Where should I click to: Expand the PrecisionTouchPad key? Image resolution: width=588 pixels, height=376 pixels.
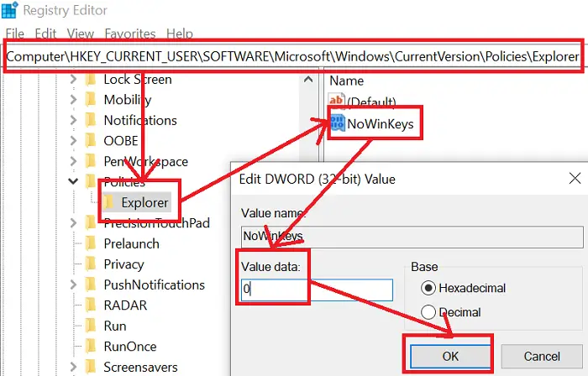[74, 223]
